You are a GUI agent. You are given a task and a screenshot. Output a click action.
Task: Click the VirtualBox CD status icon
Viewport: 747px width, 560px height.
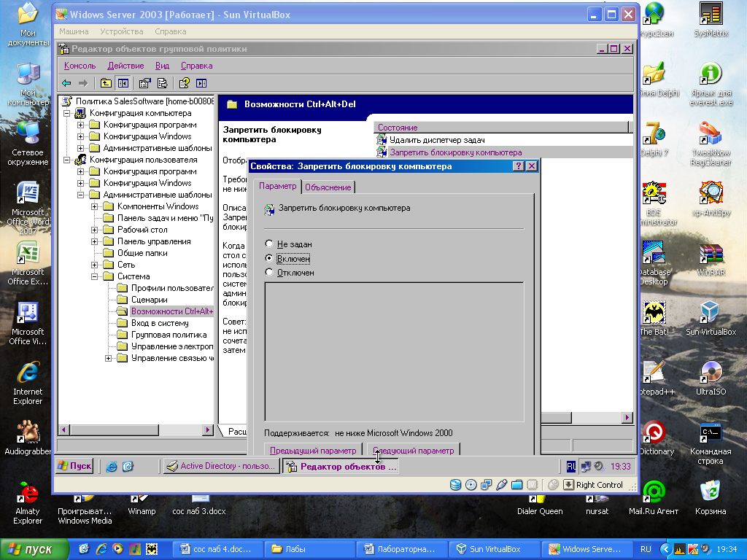click(x=471, y=485)
